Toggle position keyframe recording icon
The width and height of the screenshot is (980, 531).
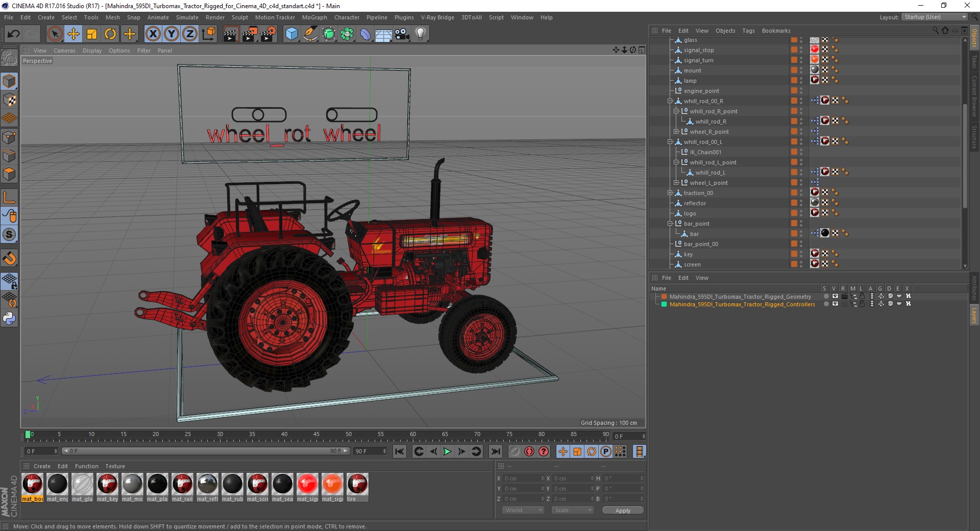(563, 451)
